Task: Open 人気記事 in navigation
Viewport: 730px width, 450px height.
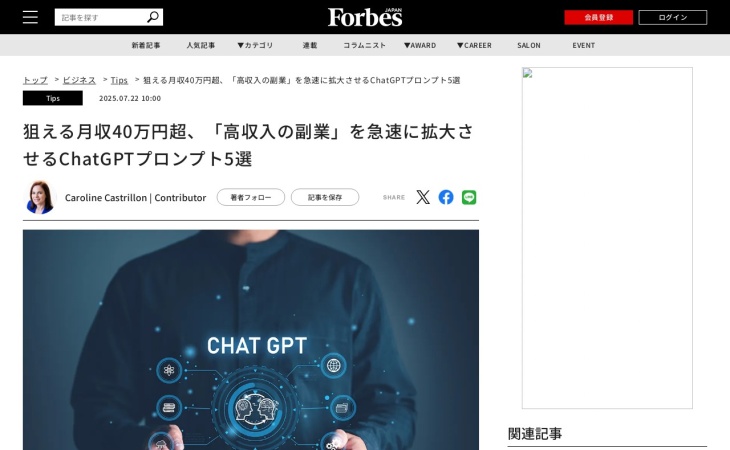Action: (x=201, y=45)
